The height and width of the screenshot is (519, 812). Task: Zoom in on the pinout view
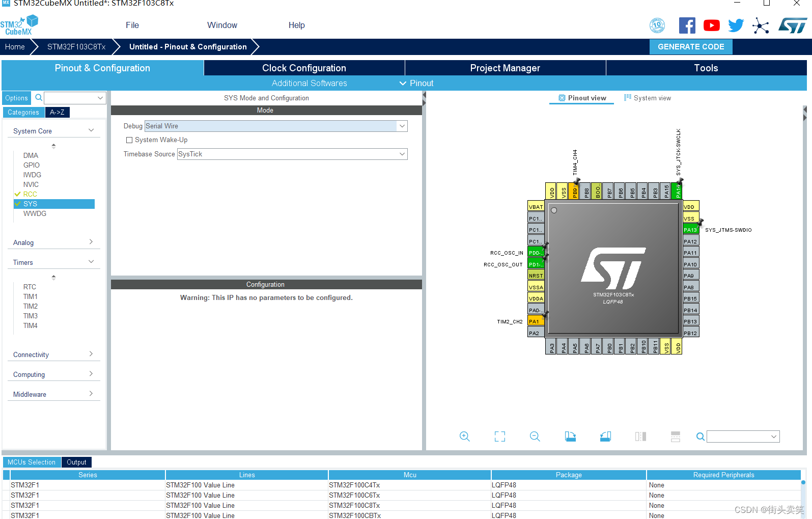pyautogui.click(x=465, y=436)
